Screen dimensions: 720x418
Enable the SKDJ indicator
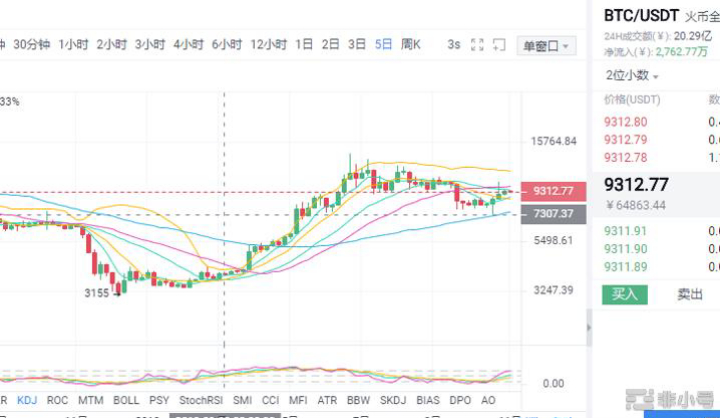click(393, 401)
